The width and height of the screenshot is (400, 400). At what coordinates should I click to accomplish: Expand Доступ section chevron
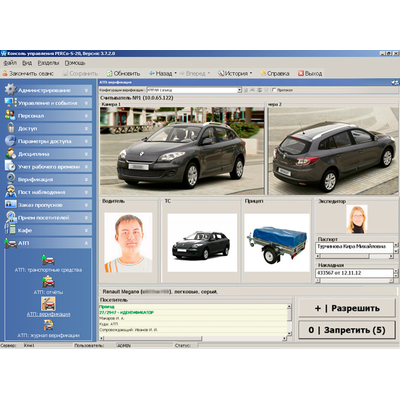point(86,128)
